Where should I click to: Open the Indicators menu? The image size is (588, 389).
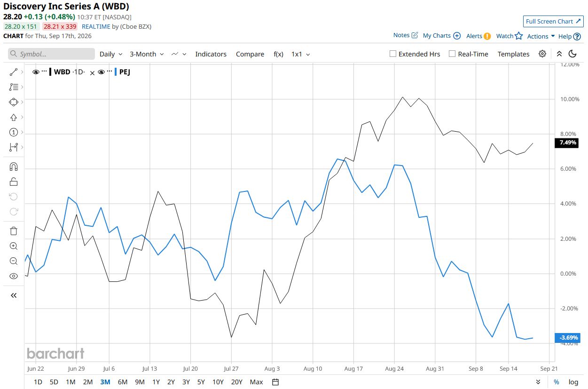click(211, 54)
